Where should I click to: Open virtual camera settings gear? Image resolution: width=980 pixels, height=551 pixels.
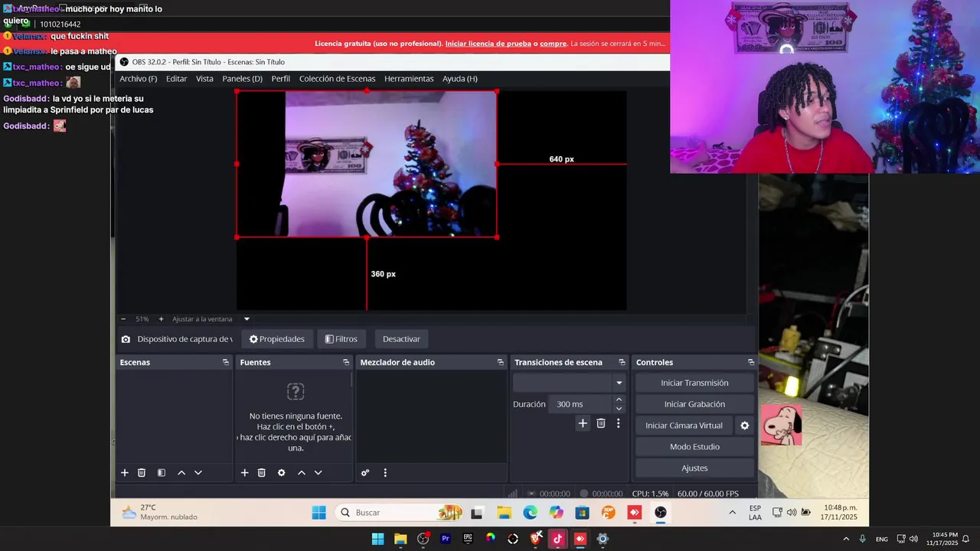tap(745, 425)
